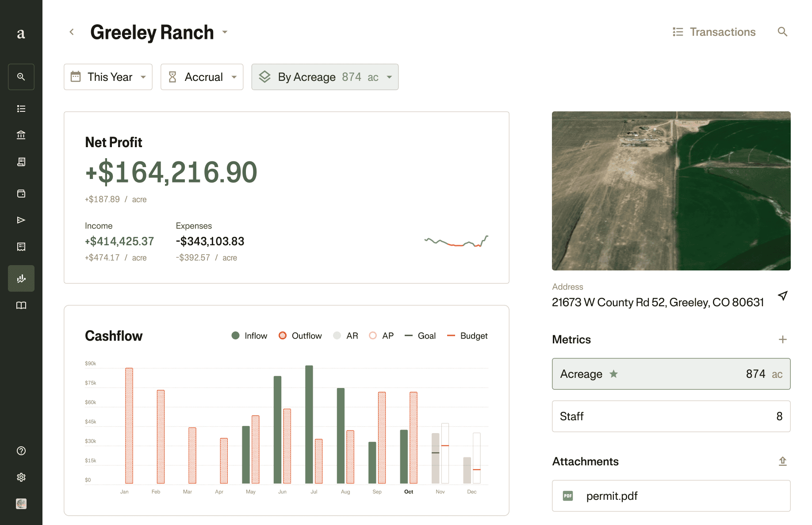Add a new metric with the plus button
The height and width of the screenshot is (525, 812).
783,339
